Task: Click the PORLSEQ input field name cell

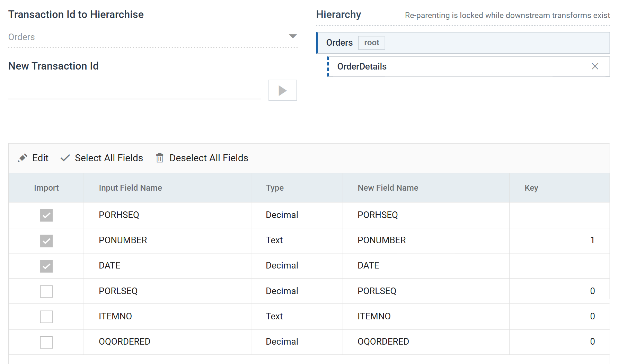Action: pyautogui.click(x=167, y=291)
